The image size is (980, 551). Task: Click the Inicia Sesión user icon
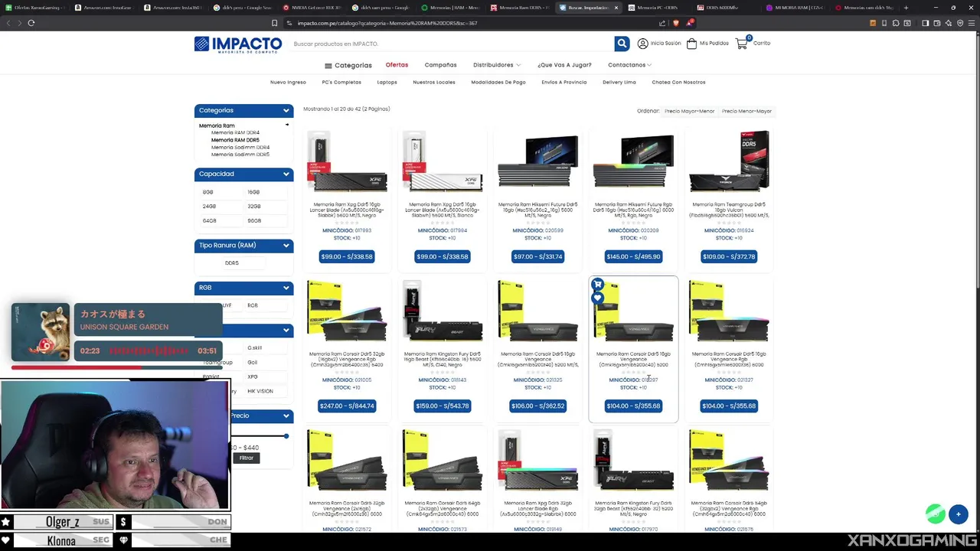[x=642, y=44]
